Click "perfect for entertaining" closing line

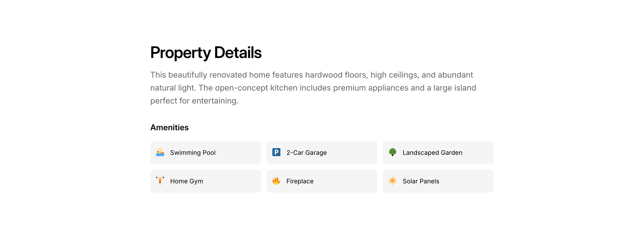click(194, 101)
